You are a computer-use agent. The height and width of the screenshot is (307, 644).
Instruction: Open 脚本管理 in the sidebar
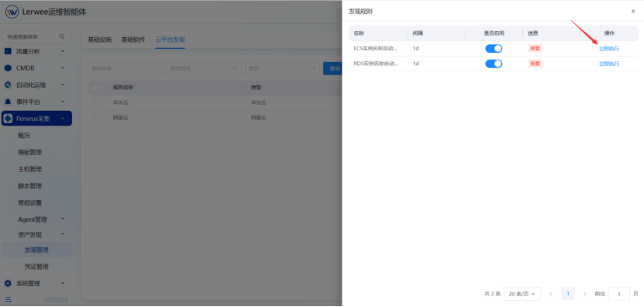pyautogui.click(x=30, y=186)
